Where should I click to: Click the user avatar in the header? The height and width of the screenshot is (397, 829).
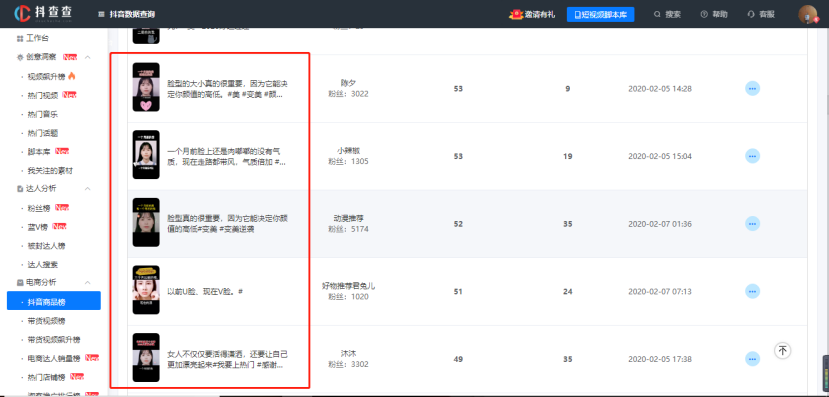(x=807, y=14)
